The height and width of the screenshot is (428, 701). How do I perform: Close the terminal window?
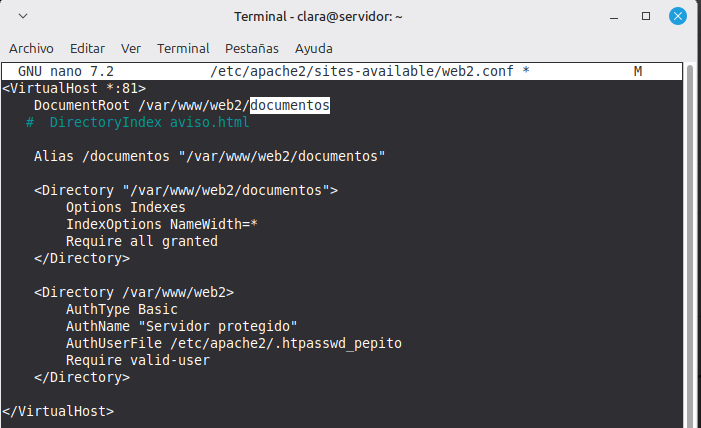coord(677,17)
